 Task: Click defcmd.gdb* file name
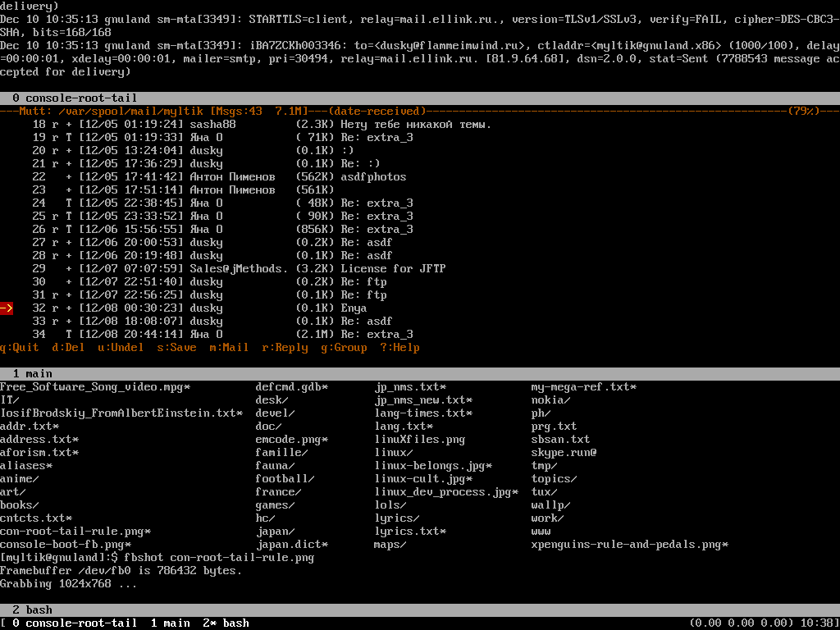(x=292, y=387)
